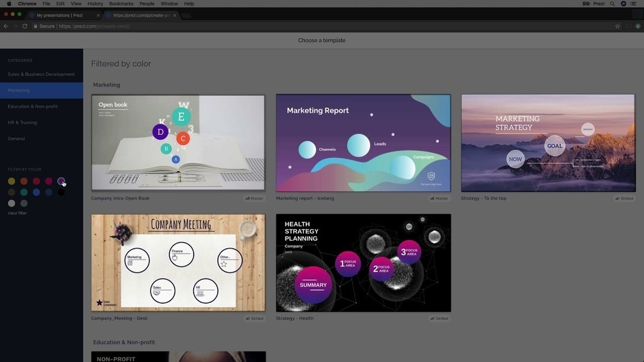Viewport: 644px width, 362px height.
Task: Open the History menu
Action: click(x=95, y=4)
